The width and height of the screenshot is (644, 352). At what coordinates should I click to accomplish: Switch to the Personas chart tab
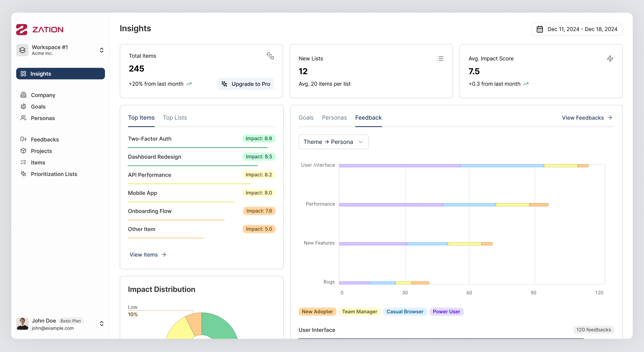pos(334,118)
